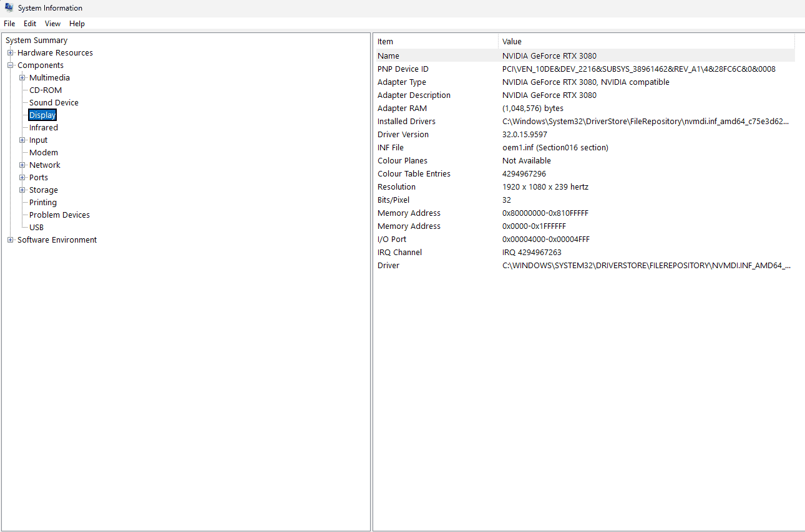Select Printing in the tree

[x=43, y=203]
